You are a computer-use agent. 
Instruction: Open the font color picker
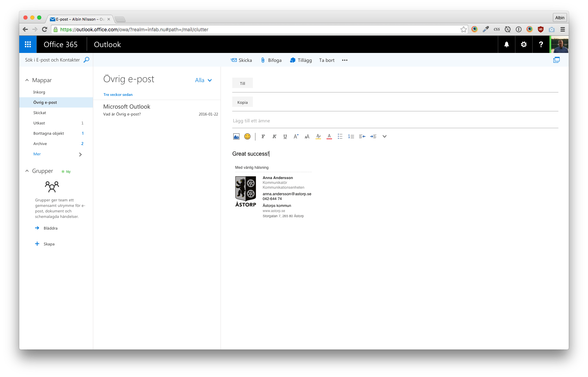tap(329, 136)
